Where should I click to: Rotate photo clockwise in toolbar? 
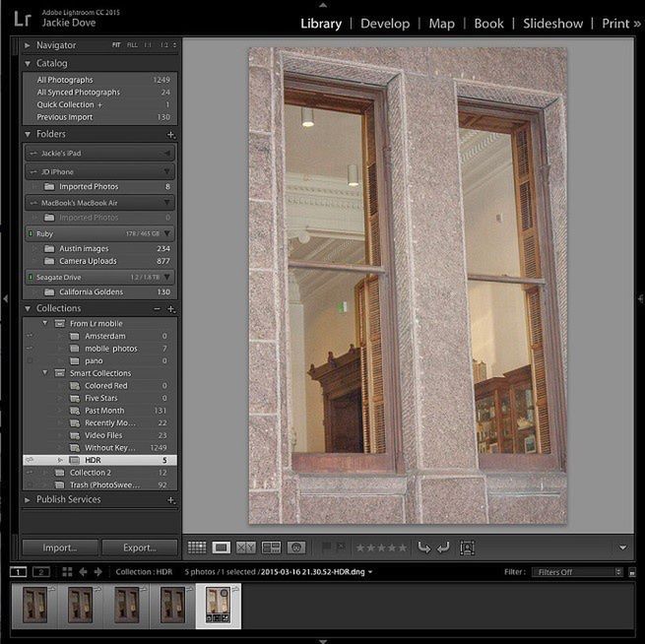click(x=443, y=547)
